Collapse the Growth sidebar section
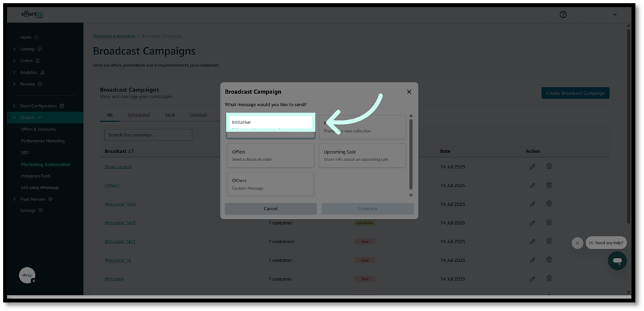 (15, 117)
